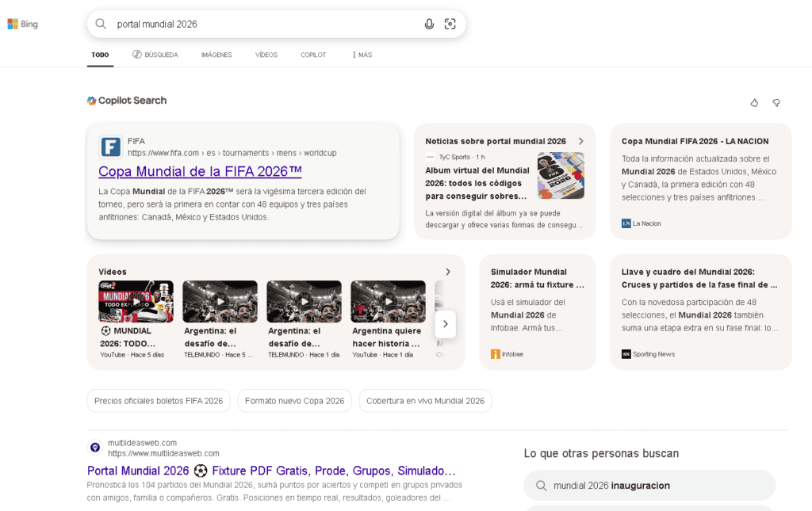Open visual search camera icon
Image resolution: width=812 pixels, height=511 pixels.
pos(450,24)
